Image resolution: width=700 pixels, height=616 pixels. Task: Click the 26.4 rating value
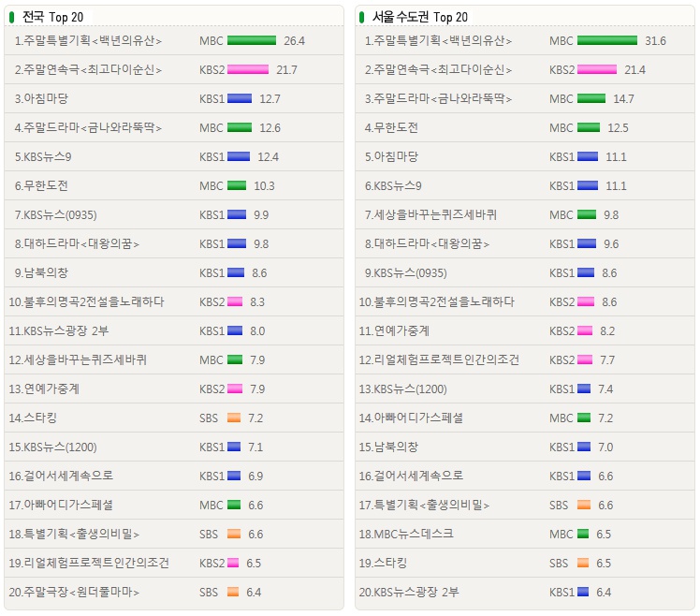(294, 41)
